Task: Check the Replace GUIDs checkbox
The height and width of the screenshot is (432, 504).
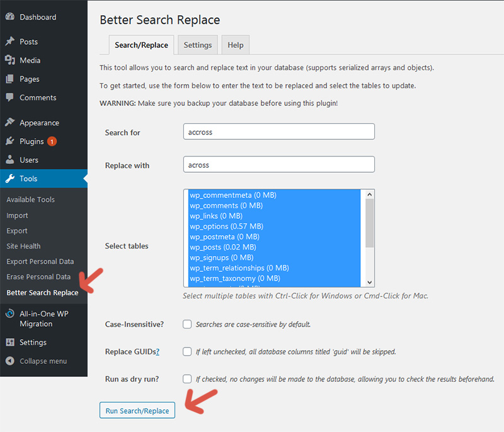Action: (187, 351)
